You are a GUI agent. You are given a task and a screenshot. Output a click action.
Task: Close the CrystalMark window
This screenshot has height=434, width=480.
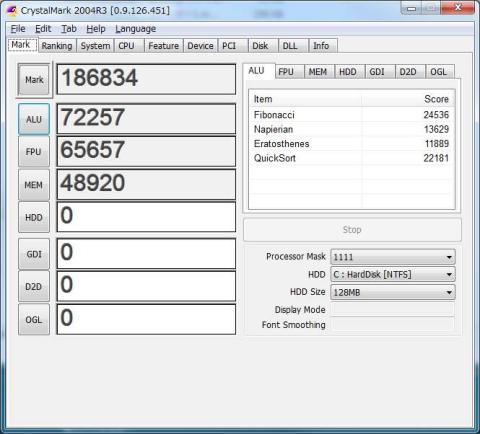pos(457,8)
